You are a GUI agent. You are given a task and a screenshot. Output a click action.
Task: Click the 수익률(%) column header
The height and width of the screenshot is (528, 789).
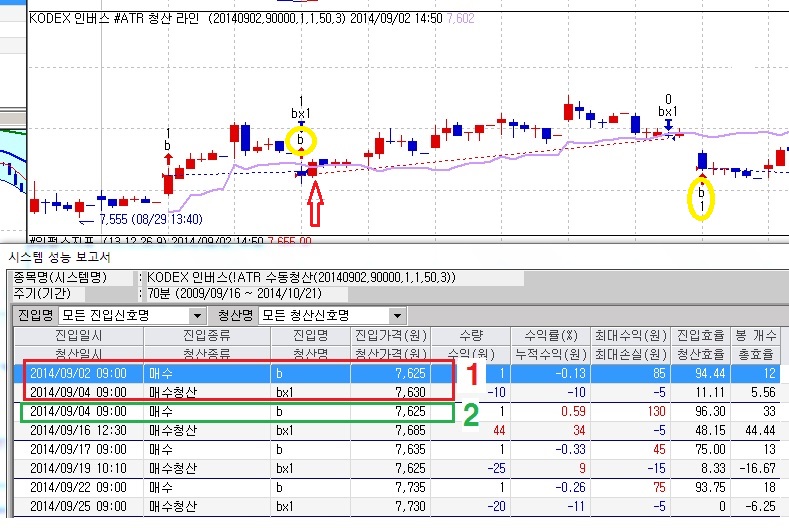(551, 335)
